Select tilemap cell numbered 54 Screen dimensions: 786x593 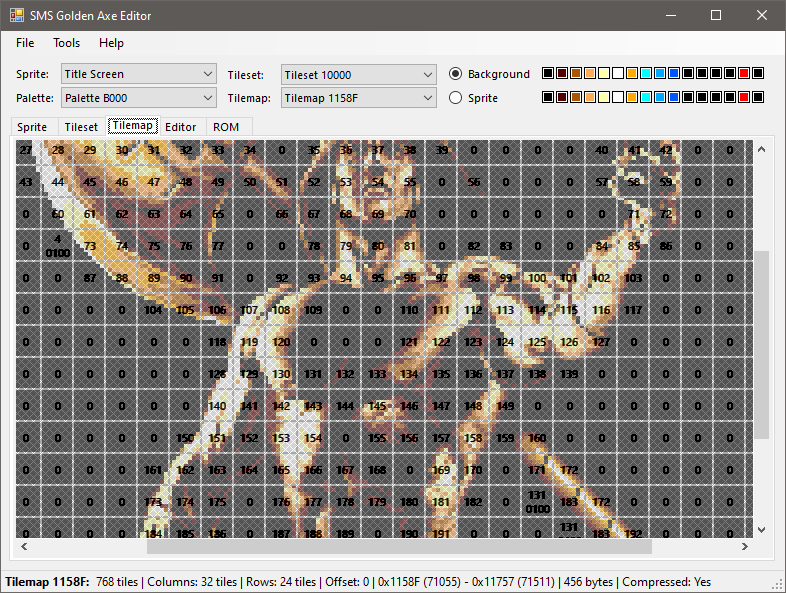(x=377, y=182)
